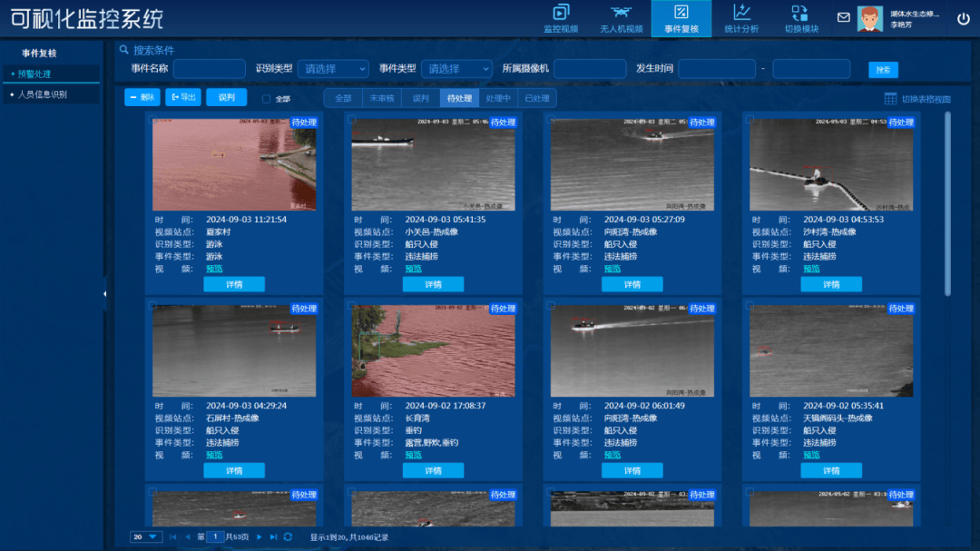This screenshot has height=551, width=980.
Task: Collapse the left sidebar with the arrow handle
Action: click(105, 293)
